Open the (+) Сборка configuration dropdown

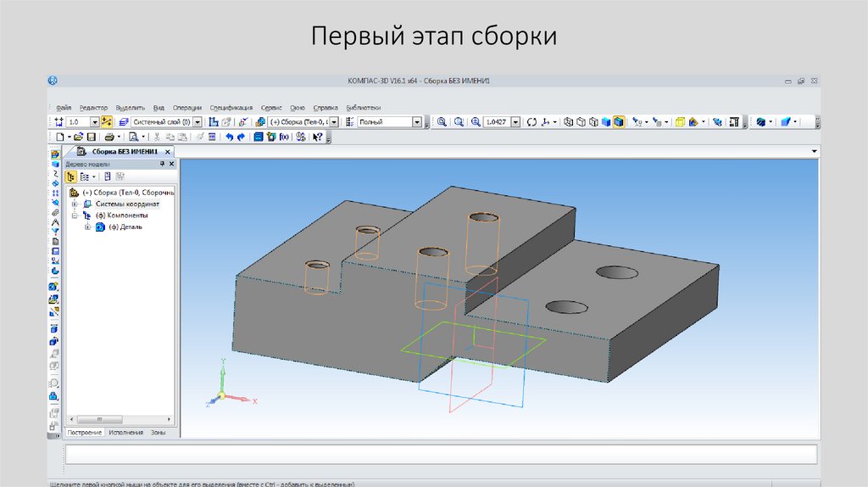click(x=334, y=122)
